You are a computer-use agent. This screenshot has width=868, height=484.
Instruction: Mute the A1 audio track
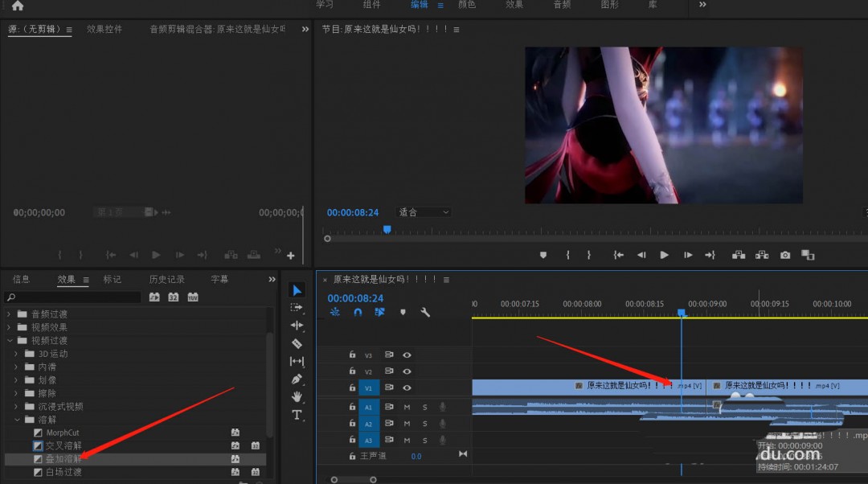pyautogui.click(x=407, y=406)
